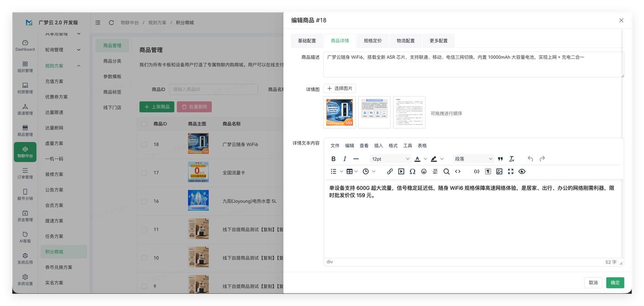This screenshot has height=306, width=644.
Task: Click the text color A icon
Action: pos(417,159)
